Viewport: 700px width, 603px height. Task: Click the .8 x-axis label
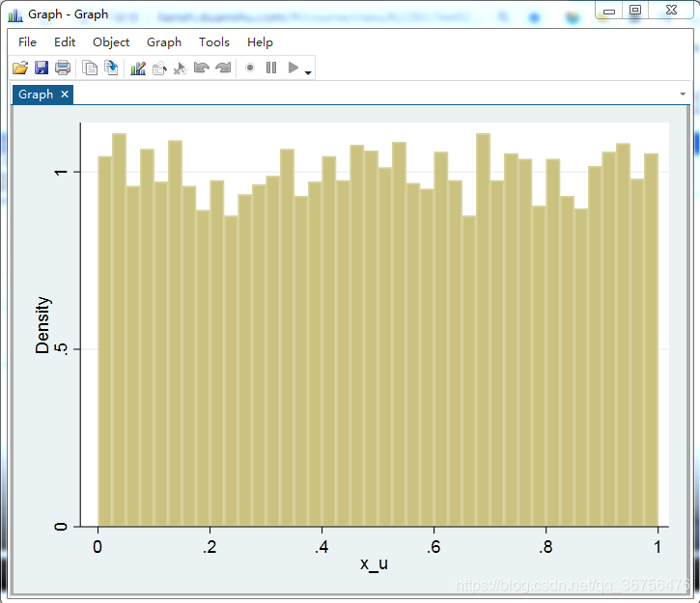[x=546, y=547]
